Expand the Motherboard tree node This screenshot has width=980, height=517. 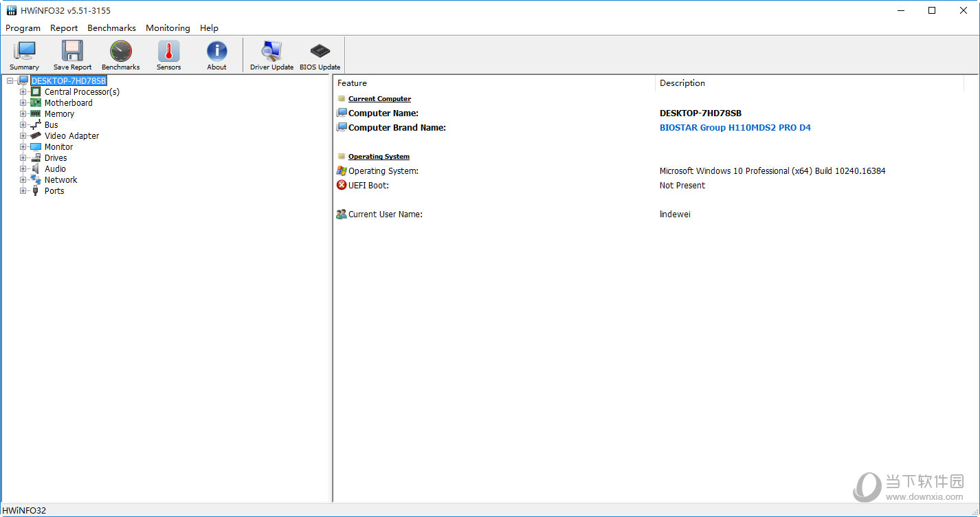click(x=23, y=102)
